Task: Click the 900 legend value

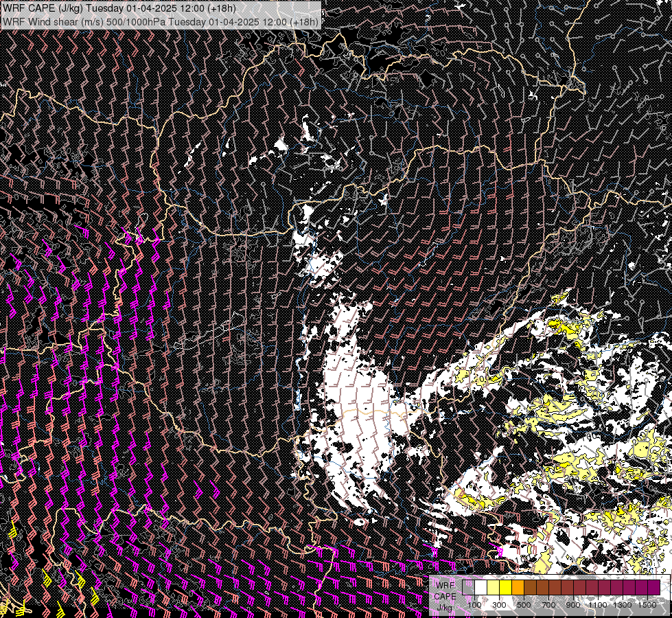Action: pyautogui.click(x=573, y=605)
